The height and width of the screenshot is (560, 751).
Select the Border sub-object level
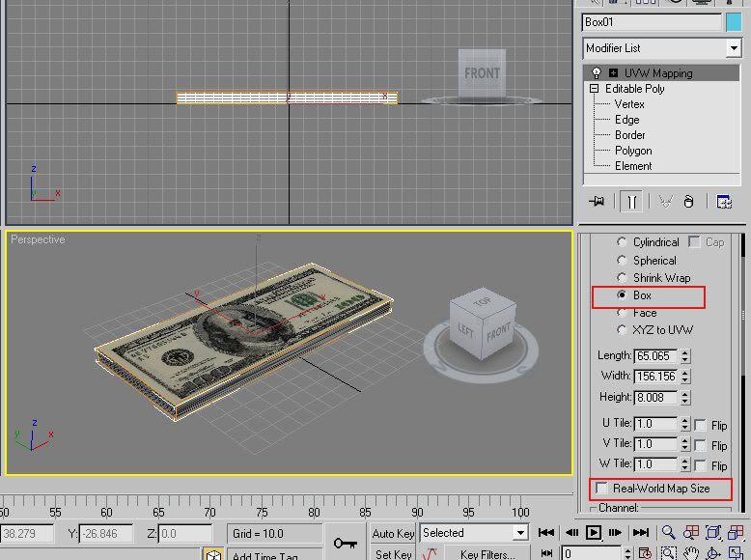629,134
